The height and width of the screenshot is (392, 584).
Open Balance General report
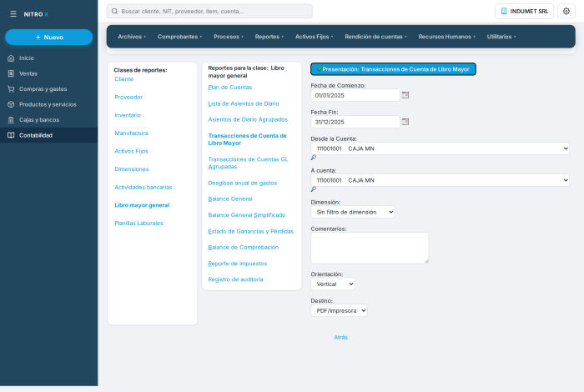pos(229,199)
